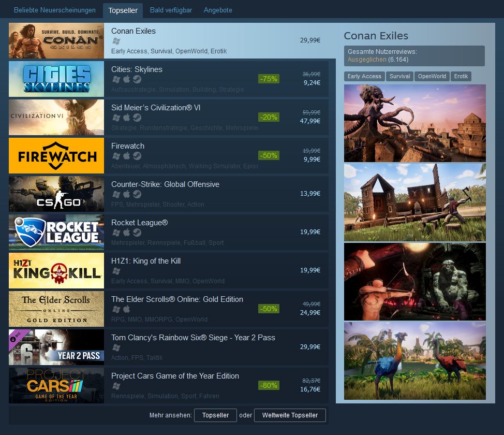Viewport: 504px width, 435px height.
Task: Click the Windows icon in Civilization VI row
Action: point(116,118)
